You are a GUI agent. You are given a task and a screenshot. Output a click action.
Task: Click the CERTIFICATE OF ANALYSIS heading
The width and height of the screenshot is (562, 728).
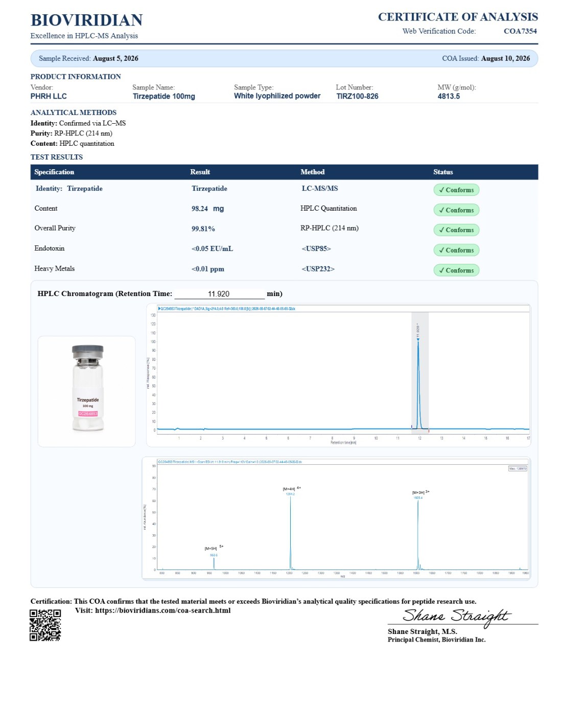coord(458,17)
